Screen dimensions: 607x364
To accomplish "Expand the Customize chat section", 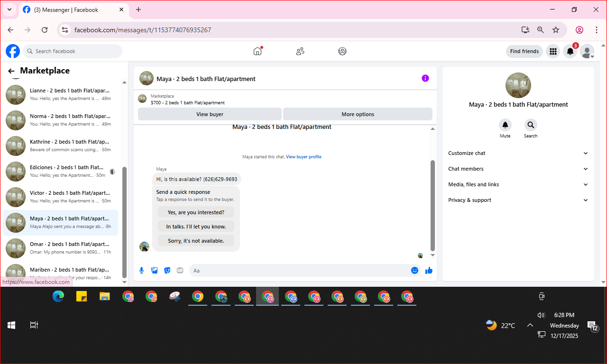I will [x=518, y=153].
